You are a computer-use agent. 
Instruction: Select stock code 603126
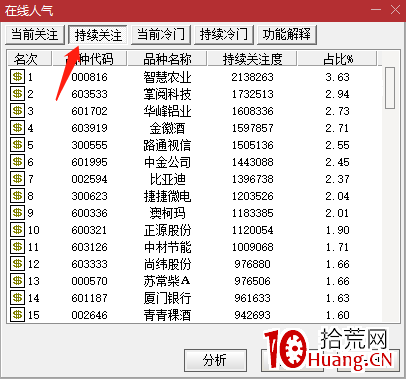pyautogui.click(x=89, y=247)
